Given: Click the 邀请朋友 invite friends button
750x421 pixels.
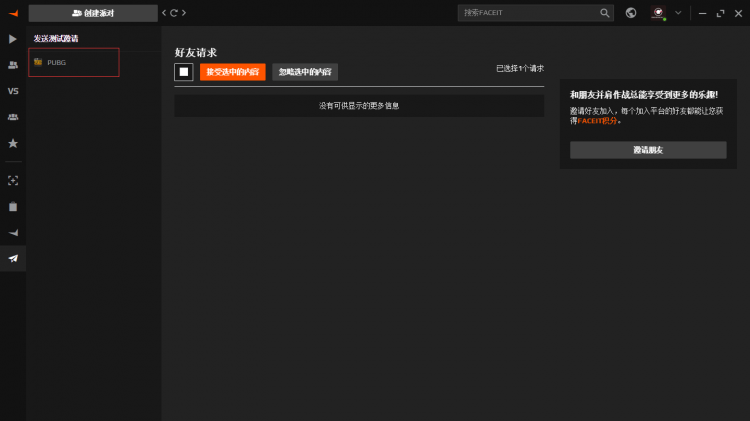Looking at the screenshot, I should 648,150.
